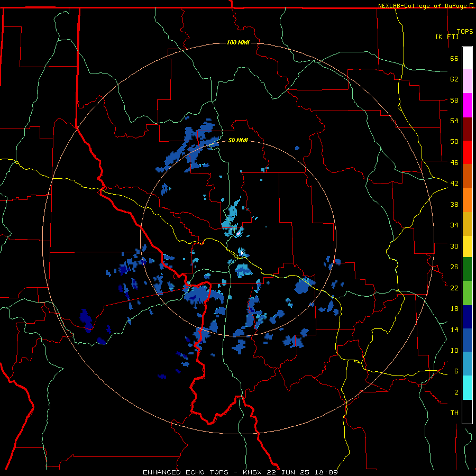476x476 pixels.
Task: Click the 6 scale label
Action: 456,371
